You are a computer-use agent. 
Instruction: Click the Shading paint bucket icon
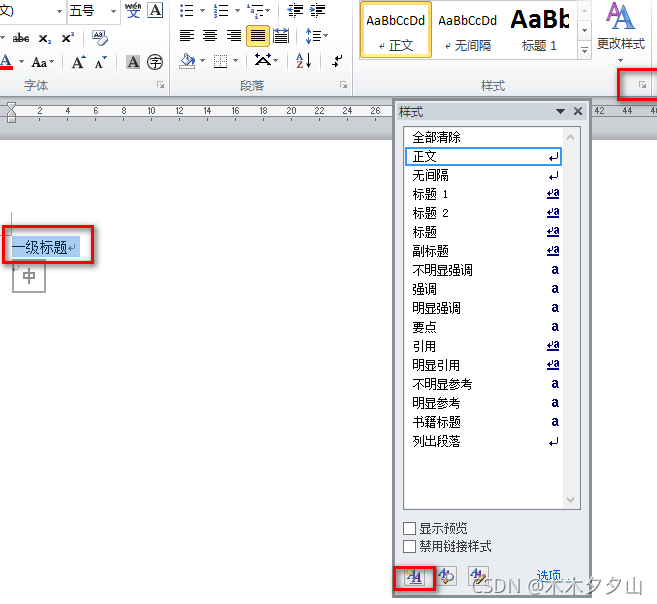187,61
